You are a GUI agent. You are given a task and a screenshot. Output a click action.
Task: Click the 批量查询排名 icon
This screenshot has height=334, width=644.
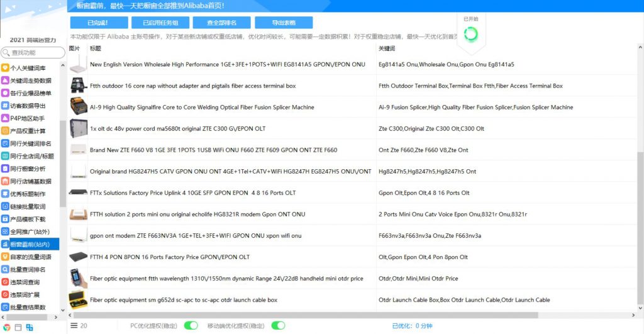click(x=5, y=269)
